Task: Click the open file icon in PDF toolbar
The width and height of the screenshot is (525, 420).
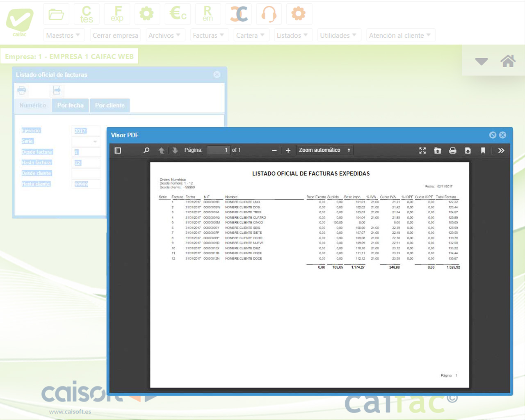Action: [x=438, y=151]
